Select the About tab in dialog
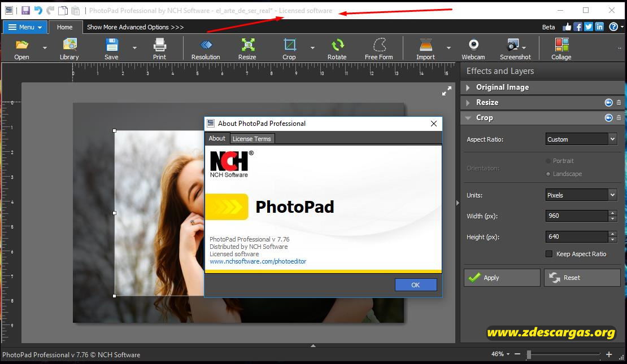This screenshot has height=364, width=627. (217, 138)
